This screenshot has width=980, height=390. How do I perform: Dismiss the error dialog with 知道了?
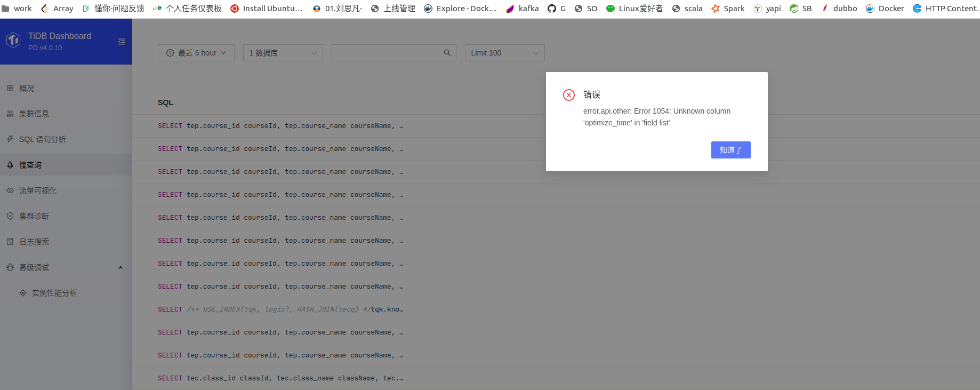[731, 150]
